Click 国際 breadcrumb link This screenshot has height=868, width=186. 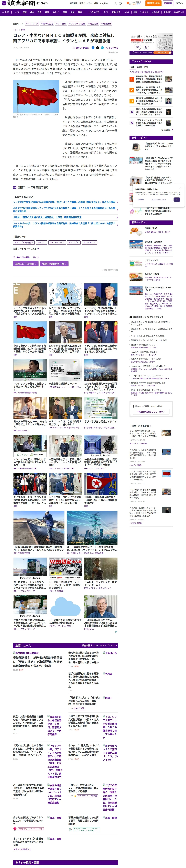23,30
